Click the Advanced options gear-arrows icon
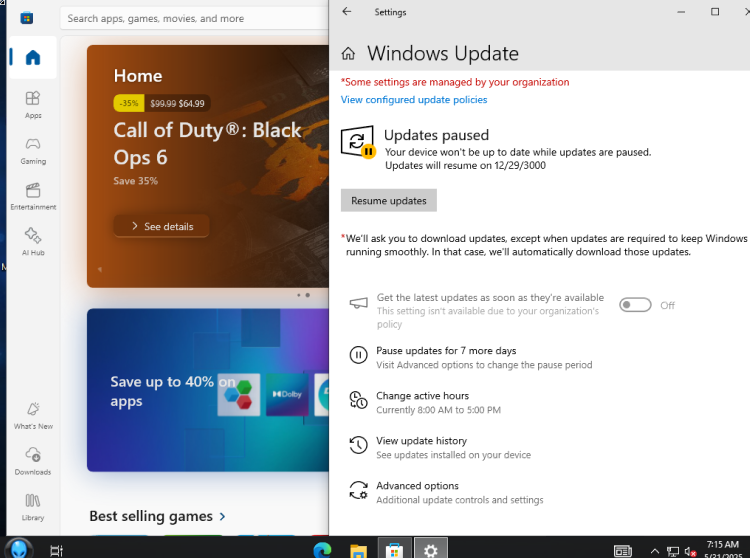The width and height of the screenshot is (750, 558). click(358, 490)
